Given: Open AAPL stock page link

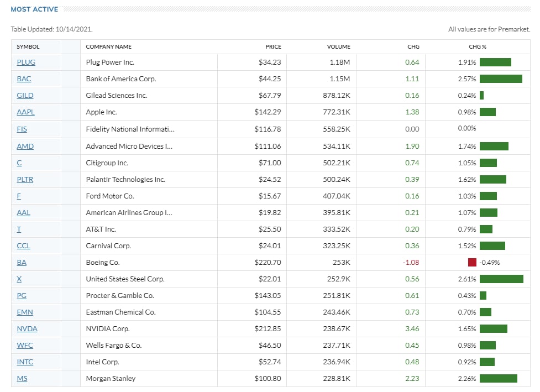Looking at the screenshot, I should point(25,112).
